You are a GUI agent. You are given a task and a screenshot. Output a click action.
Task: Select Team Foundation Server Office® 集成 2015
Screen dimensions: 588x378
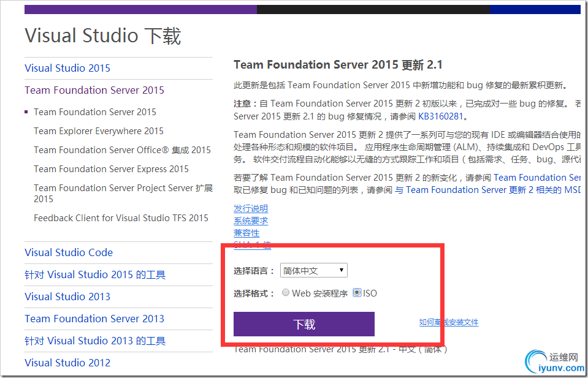122,150
